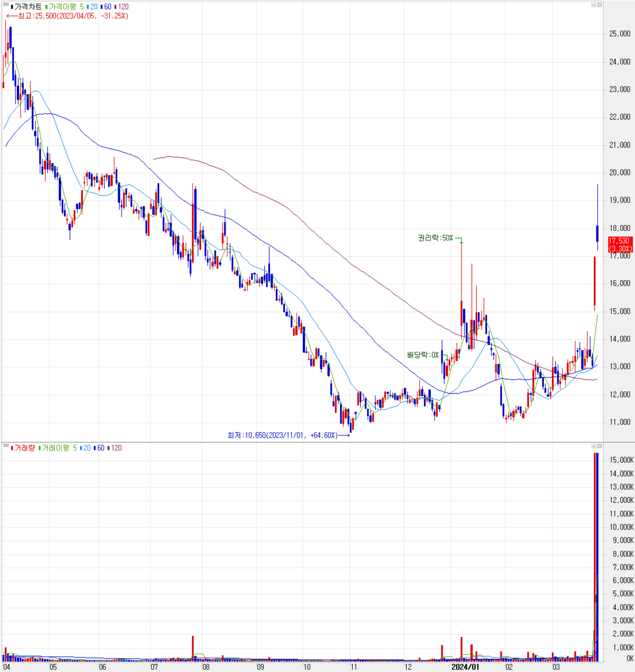Click the volume moving average 120 legend
This screenshot has width=635, height=672.
[x=115, y=448]
